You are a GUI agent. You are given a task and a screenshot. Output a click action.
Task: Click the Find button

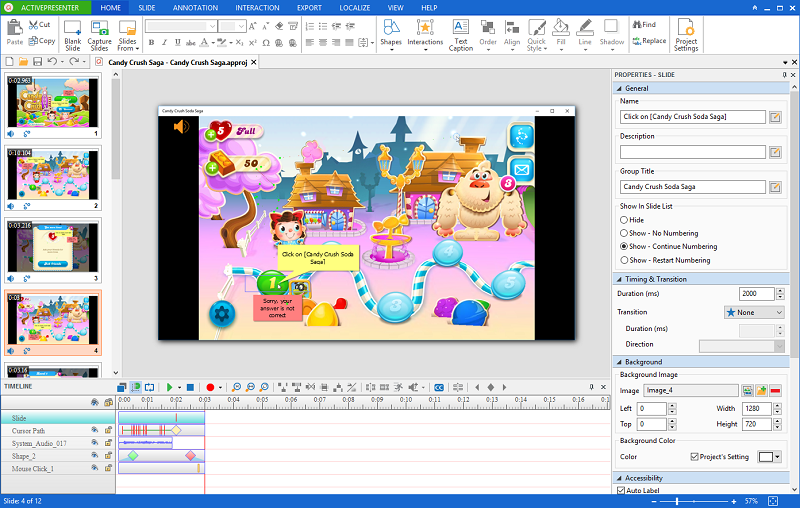pos(644,24)
